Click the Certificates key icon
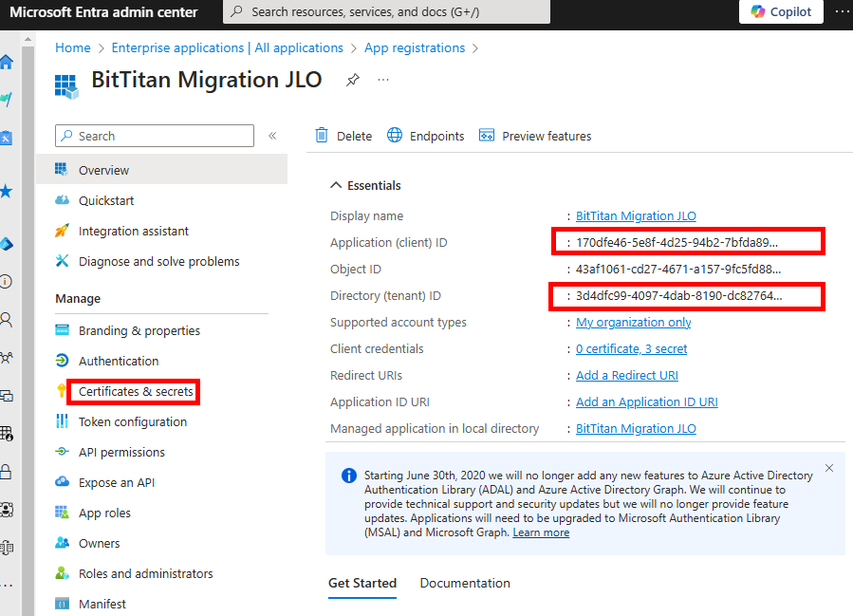The image size is (853, 616). [62, 390]
